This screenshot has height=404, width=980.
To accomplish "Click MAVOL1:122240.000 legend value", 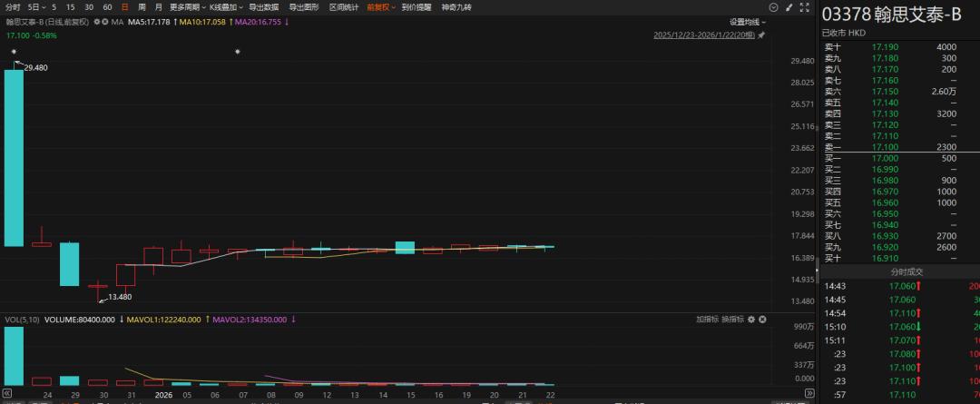I will pyautogui.click(x=163, y=319).
